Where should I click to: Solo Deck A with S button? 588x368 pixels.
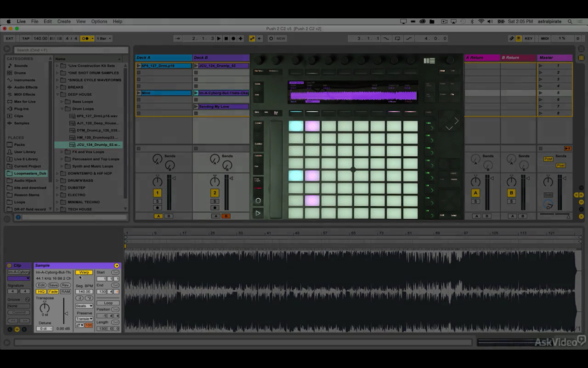click(157, 201)
